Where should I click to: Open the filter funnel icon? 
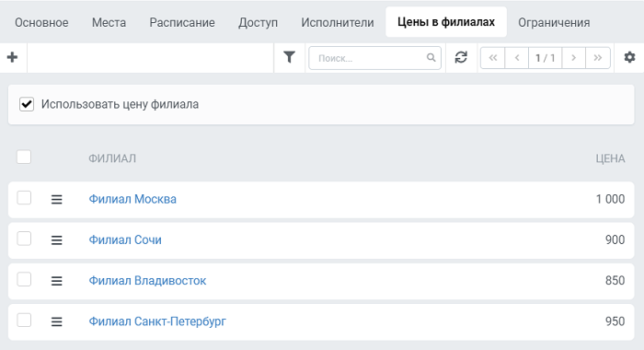click(x=290, y=57)
